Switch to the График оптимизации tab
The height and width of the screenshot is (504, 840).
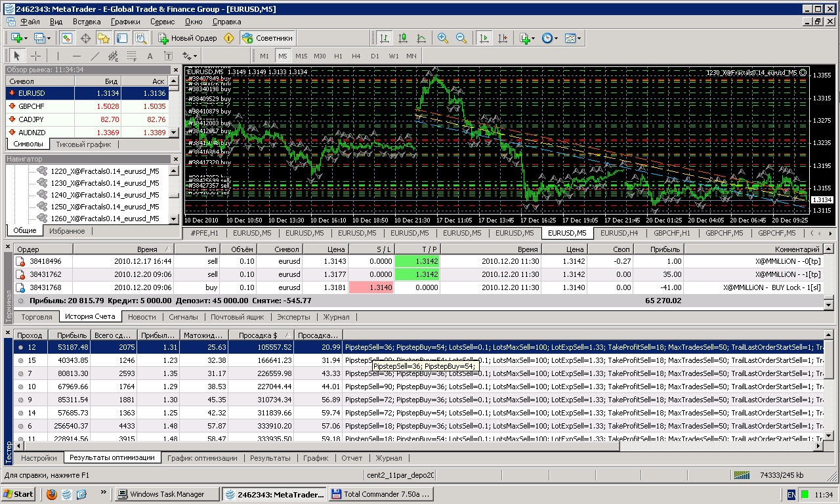click(x=201, y=458)
